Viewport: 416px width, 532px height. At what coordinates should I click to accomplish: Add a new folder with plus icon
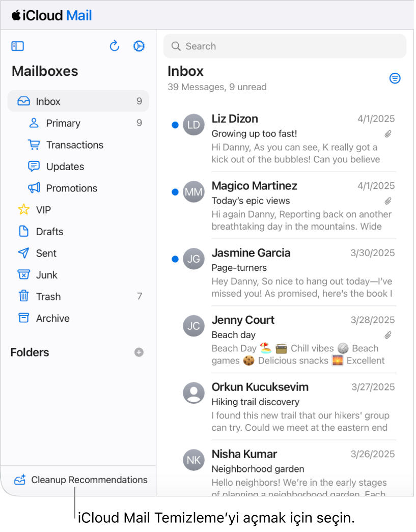139,352
